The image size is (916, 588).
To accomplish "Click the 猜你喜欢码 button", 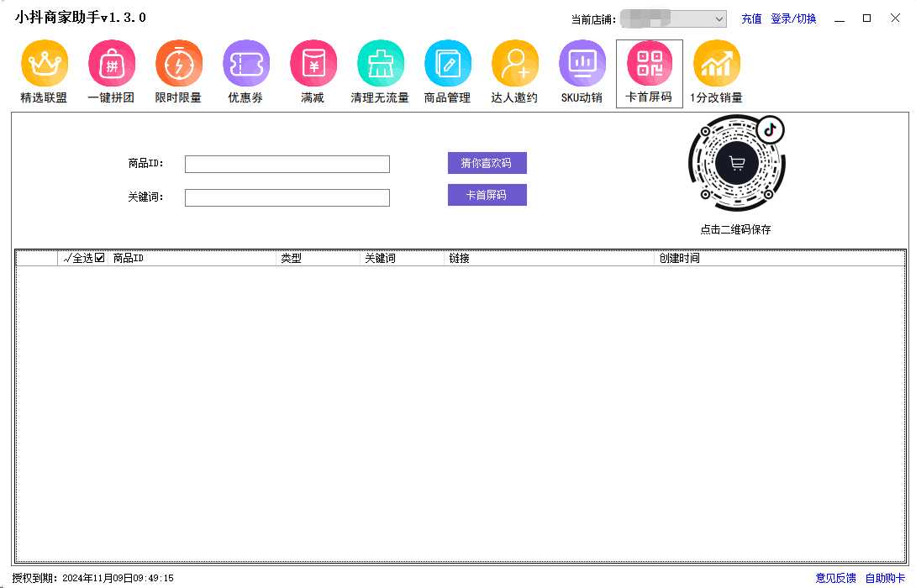I will point(487,163).
